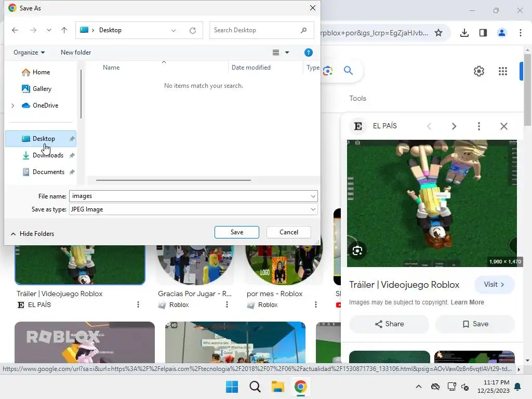The width and height of the screenshot is (532, 399).
Task: Open Google apps grid
Action: [x=503, y=71]
